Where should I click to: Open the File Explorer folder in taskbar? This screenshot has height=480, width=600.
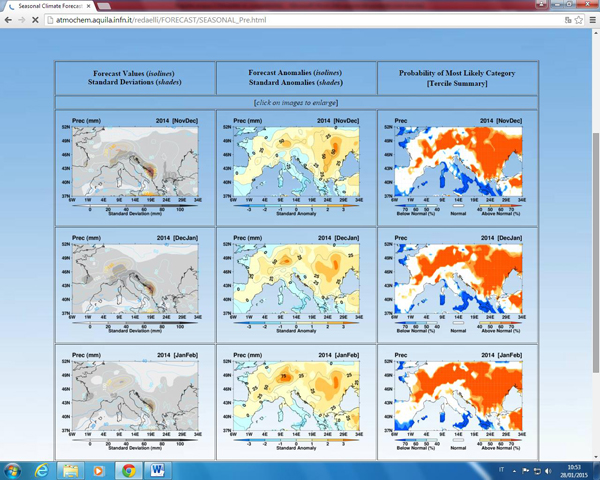[x=70, y=470]
